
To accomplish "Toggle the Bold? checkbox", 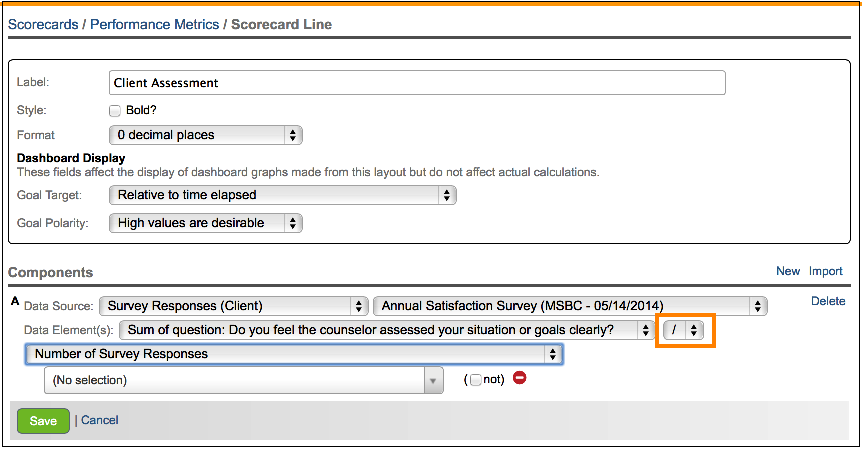I will (x=115, y=110).
